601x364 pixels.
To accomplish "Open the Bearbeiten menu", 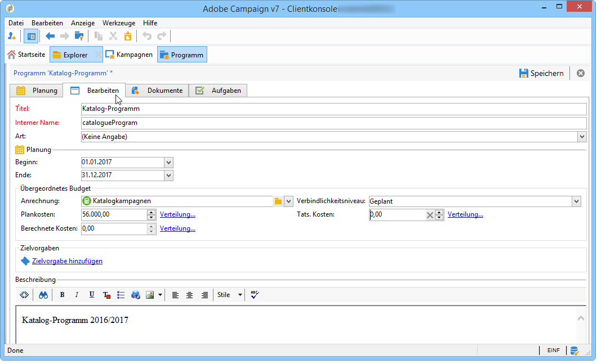I will (47, 24).
